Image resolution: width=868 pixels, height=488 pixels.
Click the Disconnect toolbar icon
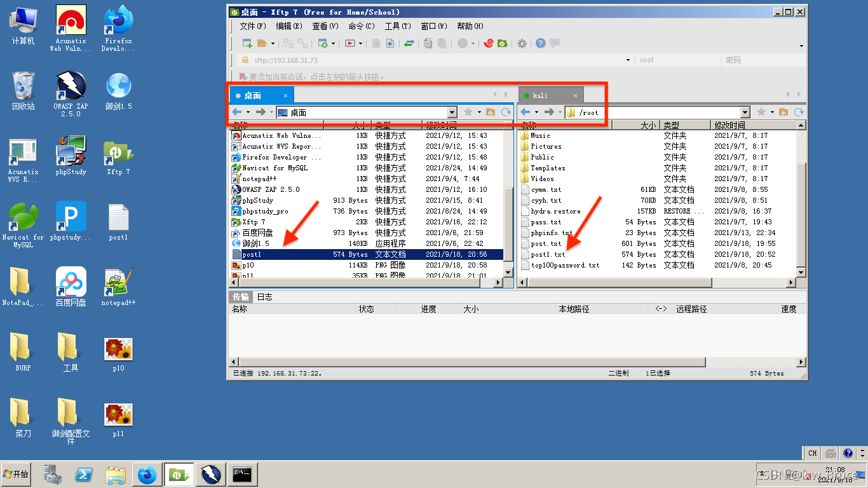click(302, 43)
